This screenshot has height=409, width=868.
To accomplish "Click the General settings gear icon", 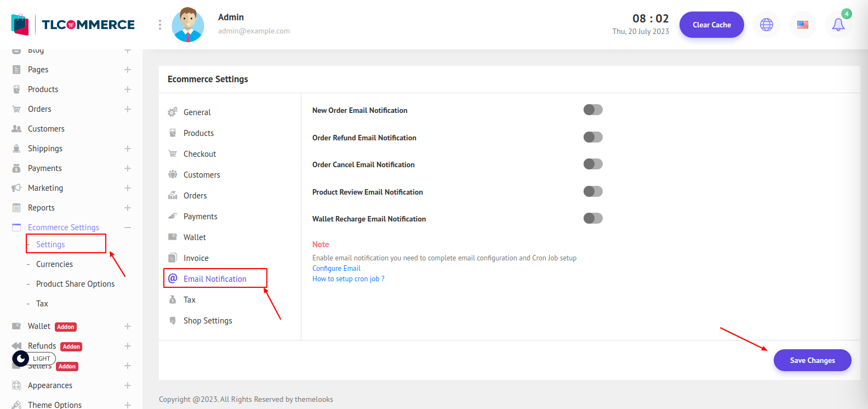I will [173, 112].
